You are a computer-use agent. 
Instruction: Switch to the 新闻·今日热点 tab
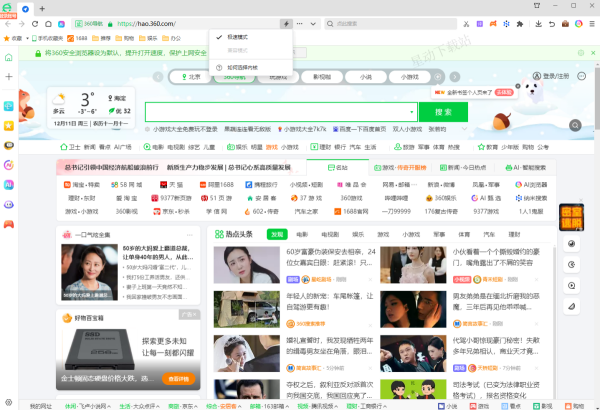click(x=463, y=168)
